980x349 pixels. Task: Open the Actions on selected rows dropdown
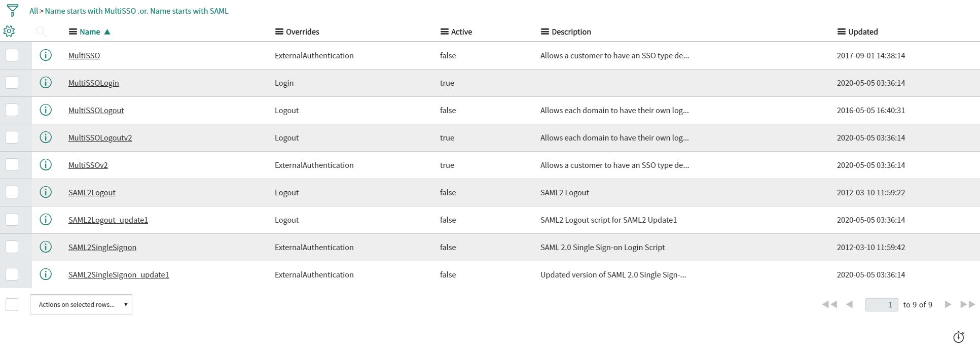[x=81, y=304]
